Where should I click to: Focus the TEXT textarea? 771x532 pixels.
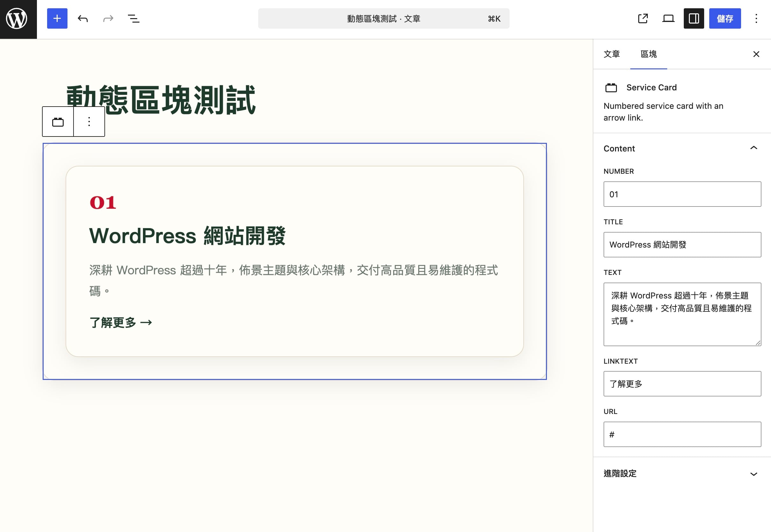682,314
